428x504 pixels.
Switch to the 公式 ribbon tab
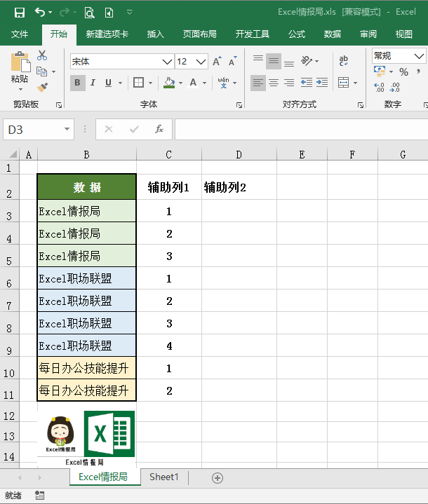pos(296,34)
